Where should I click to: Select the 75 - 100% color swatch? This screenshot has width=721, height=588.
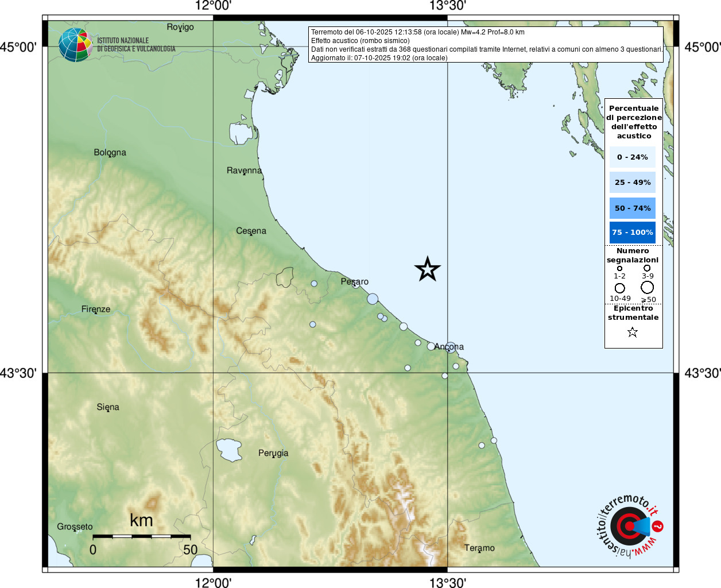(x=633, y=233)
